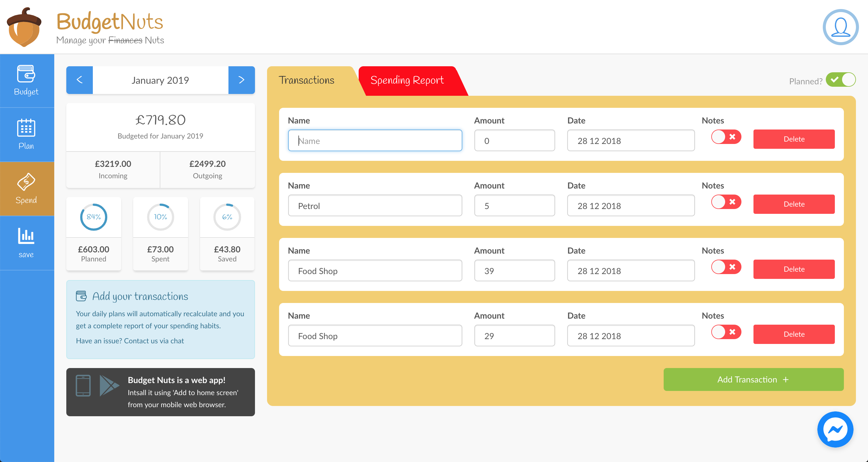Go to previous month with left chevron
This screenshot has height=462, width=868.
(x=80, y=80)
